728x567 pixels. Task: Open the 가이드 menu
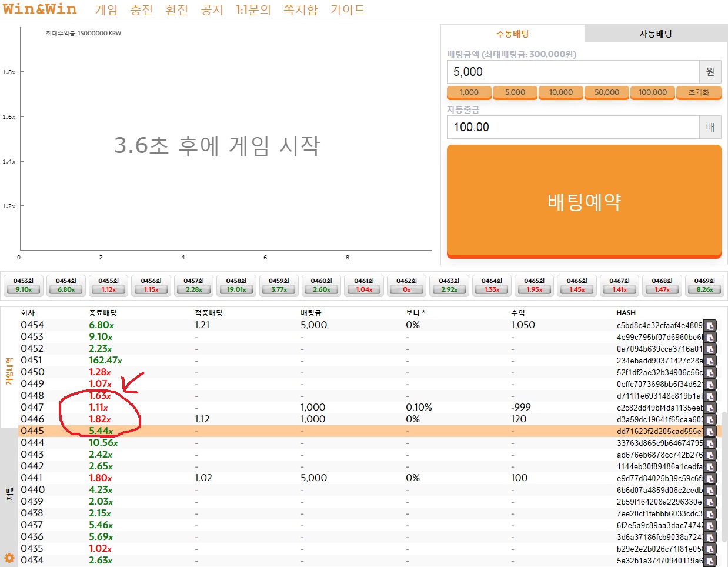pos(348,9)
